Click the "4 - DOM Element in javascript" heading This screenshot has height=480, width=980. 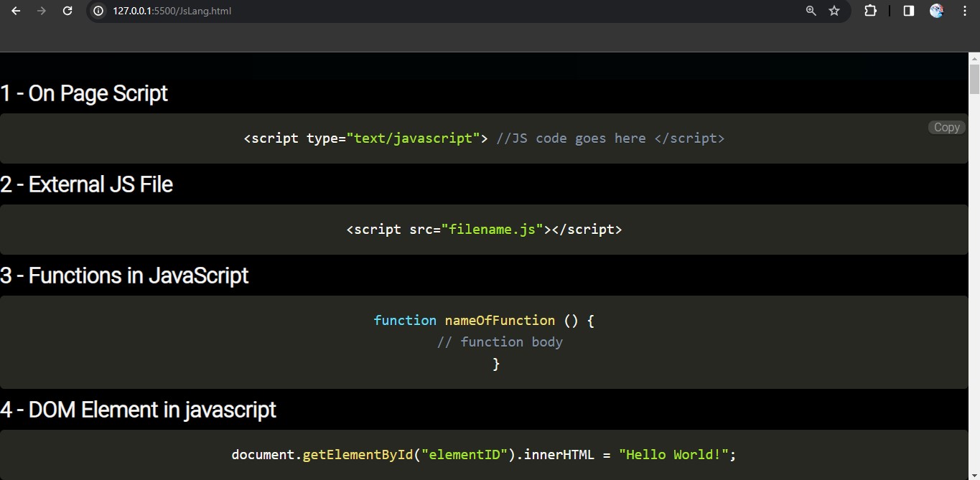[x=138, y=410]
